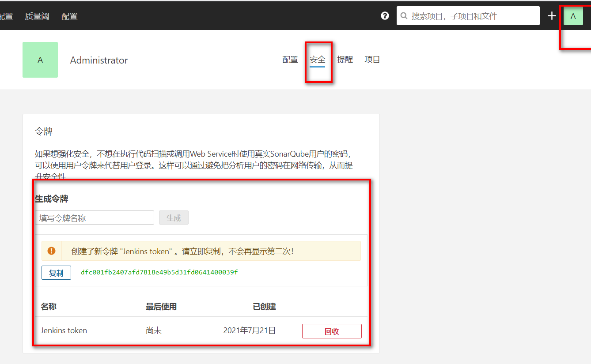
Task: Click the 已创建 column header
Action: pyautogui.click(x=265, y=307)
